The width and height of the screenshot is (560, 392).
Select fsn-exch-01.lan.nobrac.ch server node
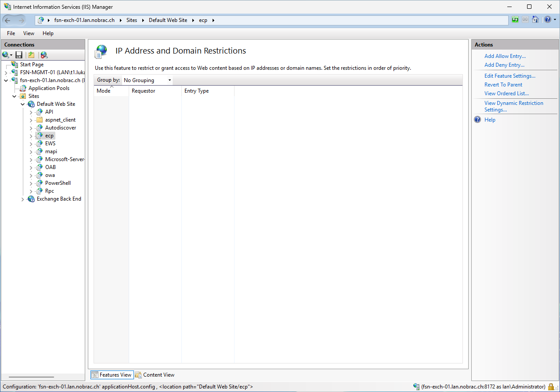click(52, 80)
